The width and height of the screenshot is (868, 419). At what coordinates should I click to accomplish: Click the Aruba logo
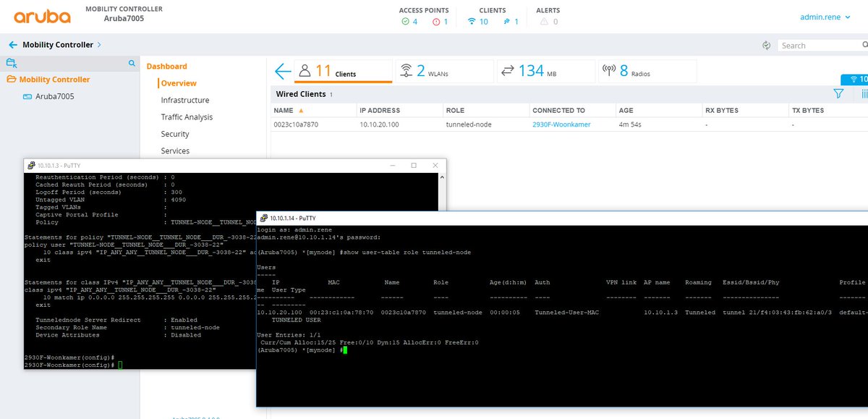[42, 17]
